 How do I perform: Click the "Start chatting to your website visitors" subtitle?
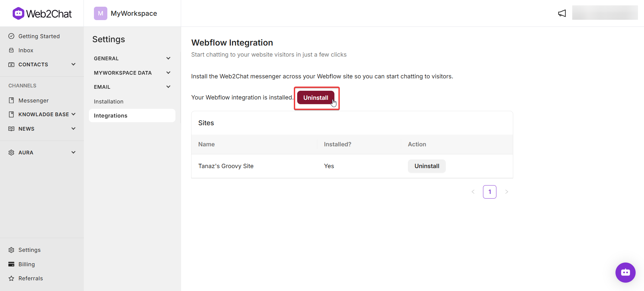(x=269, y=55)
